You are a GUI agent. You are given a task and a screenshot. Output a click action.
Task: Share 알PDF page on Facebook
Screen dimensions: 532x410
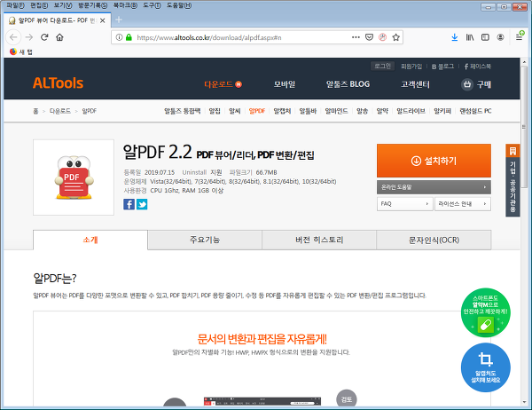[129, 204]
